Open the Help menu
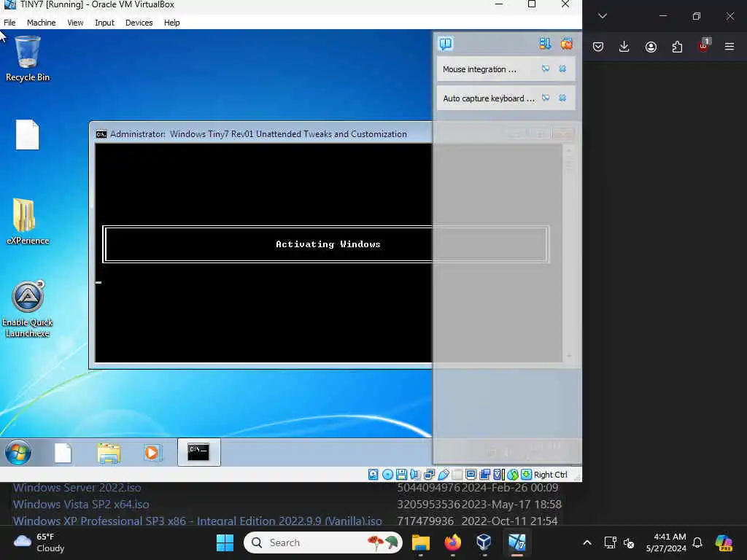747x560 pixels. point(171,23)
